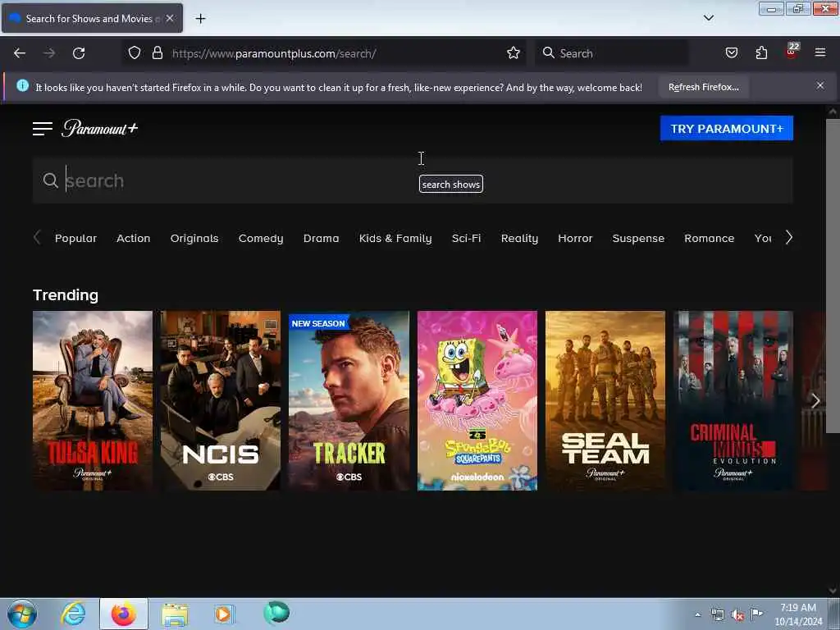Screen dimensions: 840x630
Task: Select the Originals genre tab
Action: 194,239
